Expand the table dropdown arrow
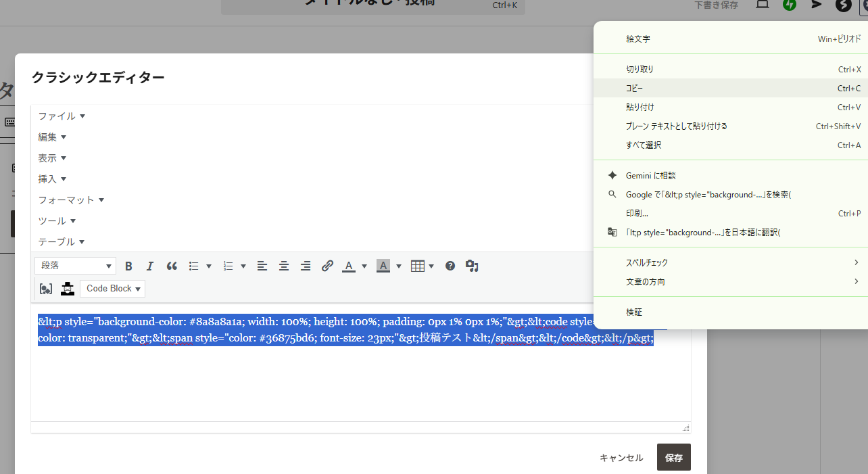The height and width of the screenshot is (474, 868). click(431, 266)
